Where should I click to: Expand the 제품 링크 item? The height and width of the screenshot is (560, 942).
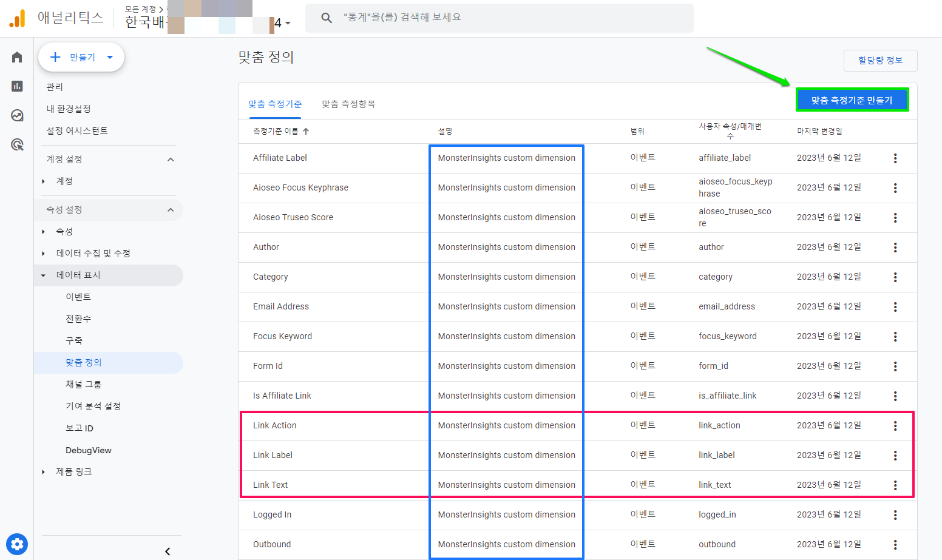click(x=43, y=472)
